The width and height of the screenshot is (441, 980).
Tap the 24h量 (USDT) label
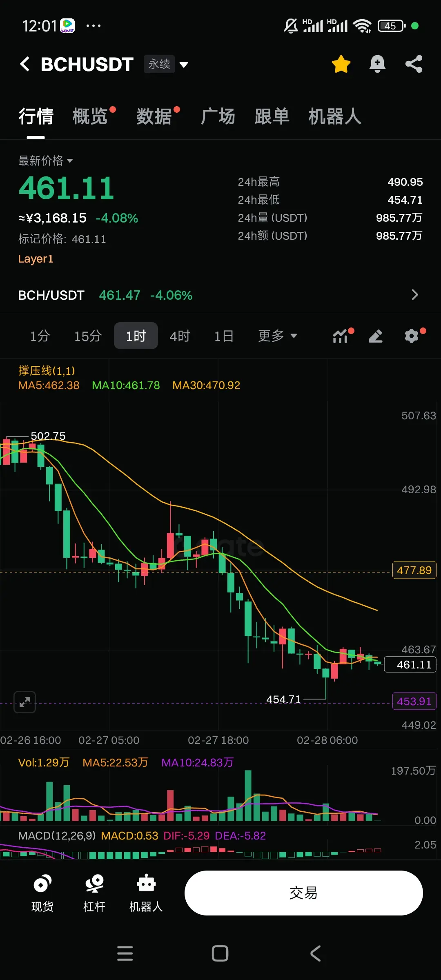pos(272,218)
